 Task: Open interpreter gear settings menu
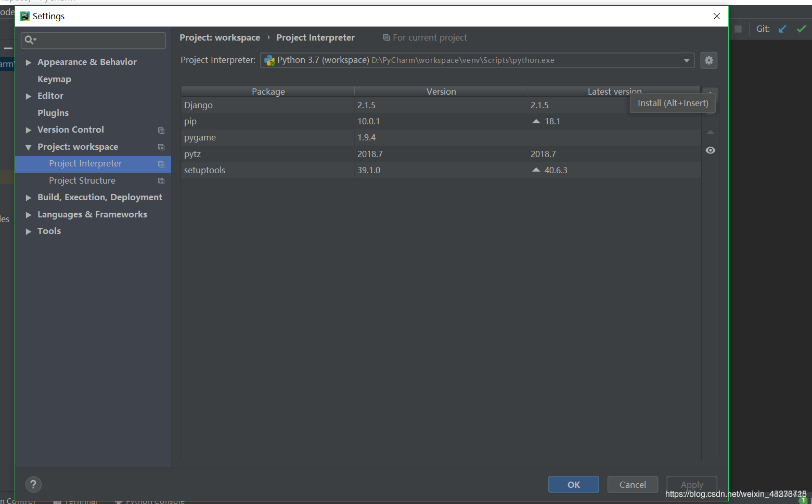point(708,60)
